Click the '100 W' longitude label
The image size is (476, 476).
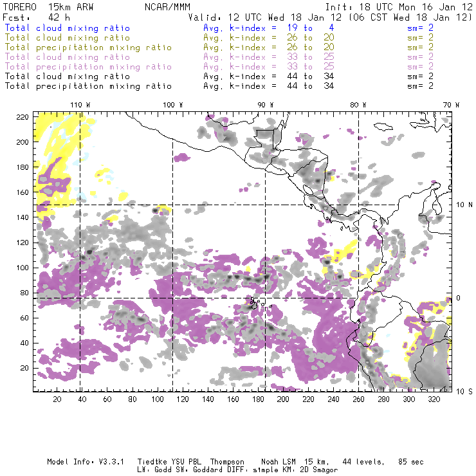(173, 105)
